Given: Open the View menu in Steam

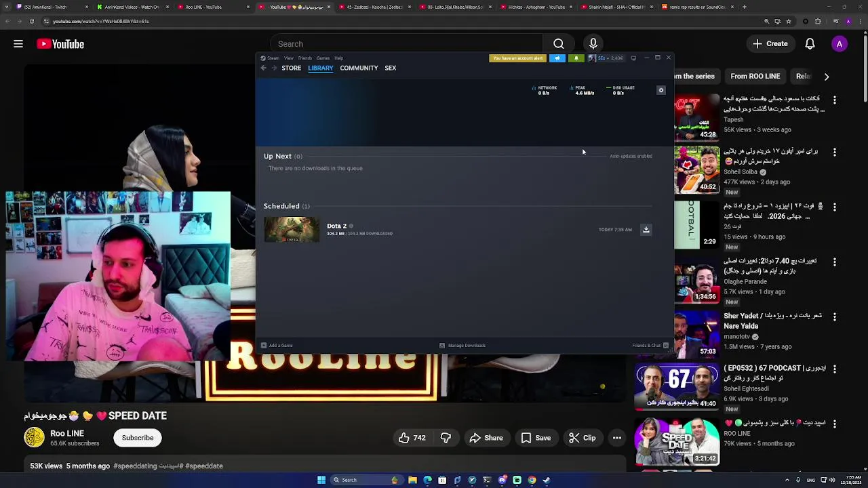Looking at the screenshot, I should (x=289, y=58).
